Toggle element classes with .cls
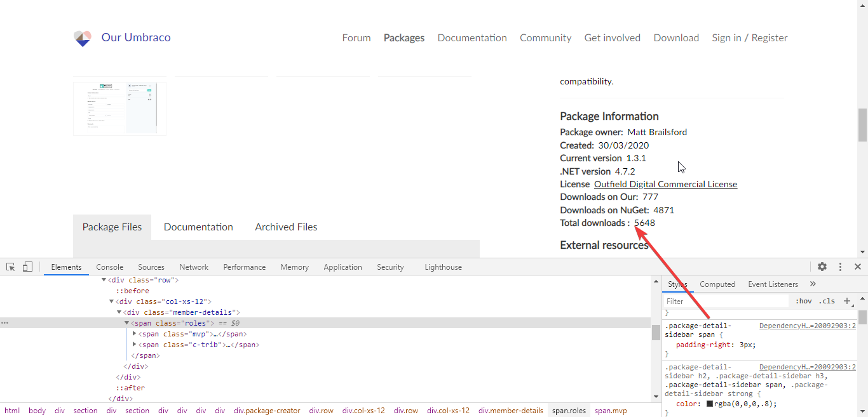The width and height of the screenshot is (868, 417). point(827,301)
